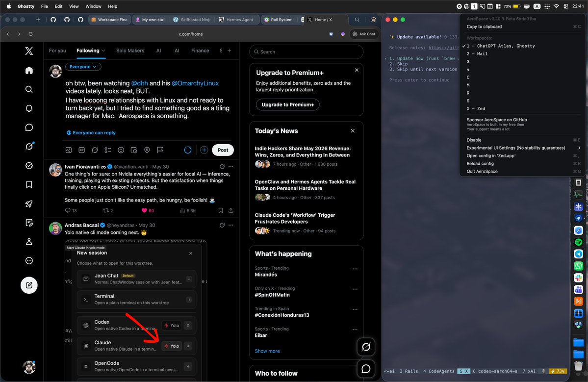Add media image to the draft post
The image size is (588, 382).
tap(69, 150)
